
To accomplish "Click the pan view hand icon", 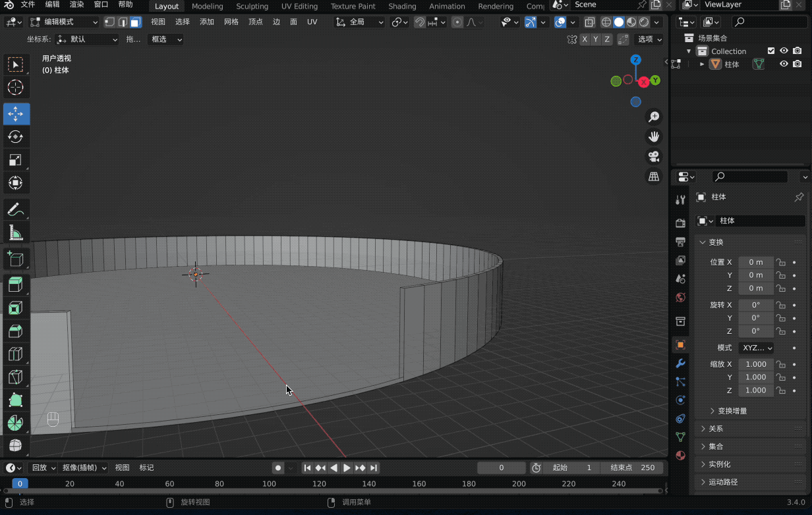I will click(x=654, y=137).
